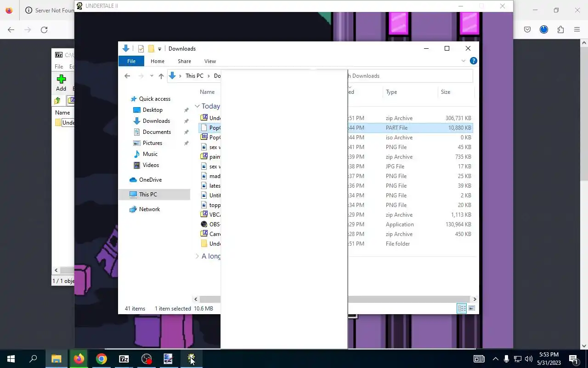Open the Firefox extensions menu
This screenshot has height=368, width=588.
click(x=560, y=29)
